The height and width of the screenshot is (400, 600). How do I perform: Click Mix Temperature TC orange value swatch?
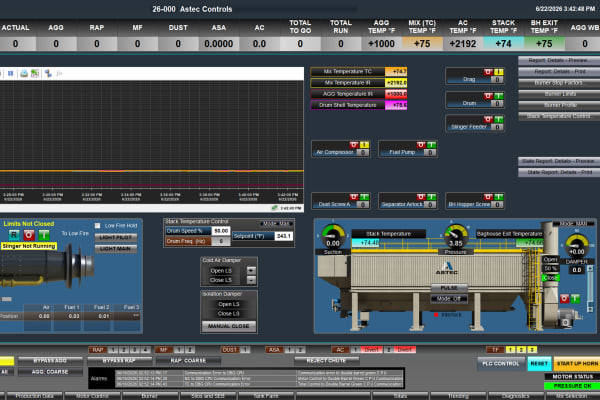(x=396, y=72)
